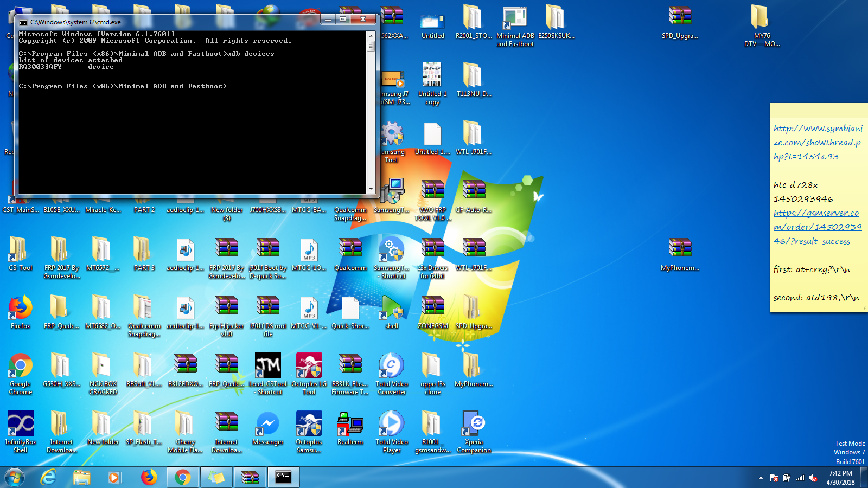Open the symbianize.com link in sticky note
This screenshot has height=488, width=868.
[818, 143]
